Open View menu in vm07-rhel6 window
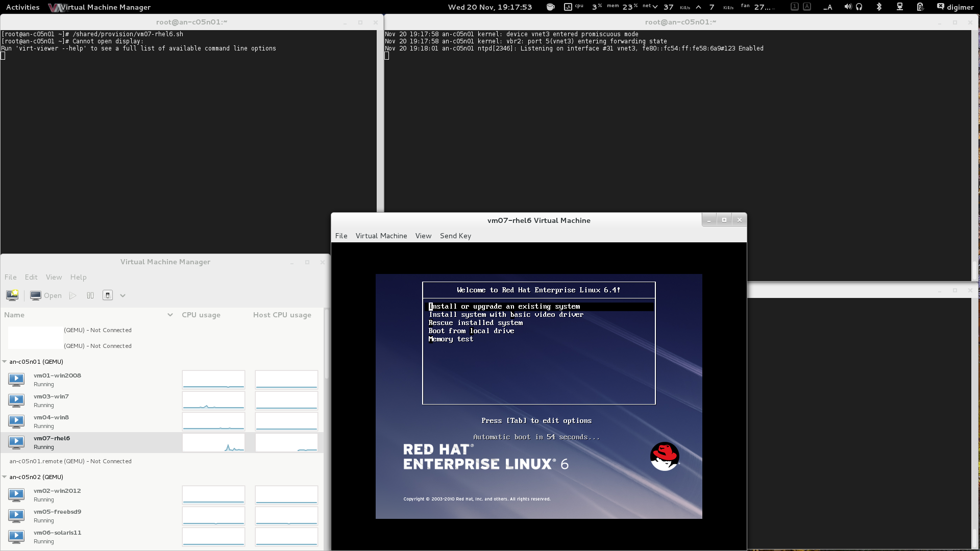 [423, 236]
